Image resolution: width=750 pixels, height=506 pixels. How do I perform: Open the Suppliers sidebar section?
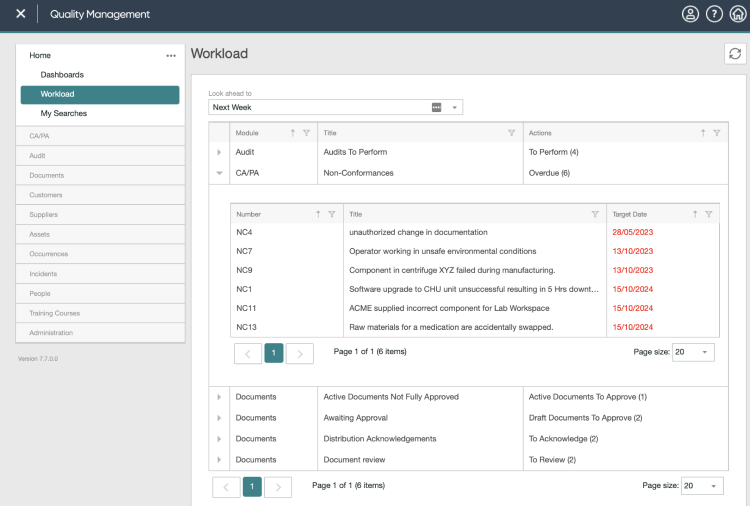[x=100, y=215]
